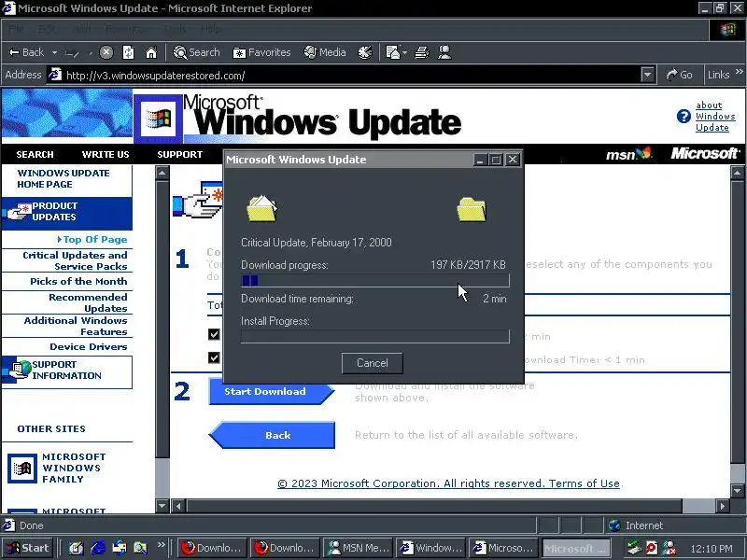747x560 pixels.
Task: Click the Microsoft logo in nav bar
Action: point(706,153)
